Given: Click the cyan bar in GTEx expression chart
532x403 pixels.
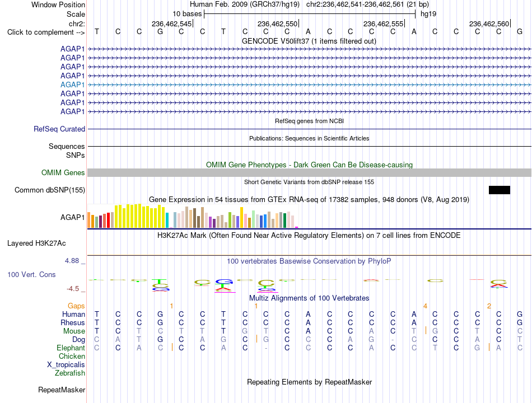Looking at the screenshot, I should tap(167, 220).
